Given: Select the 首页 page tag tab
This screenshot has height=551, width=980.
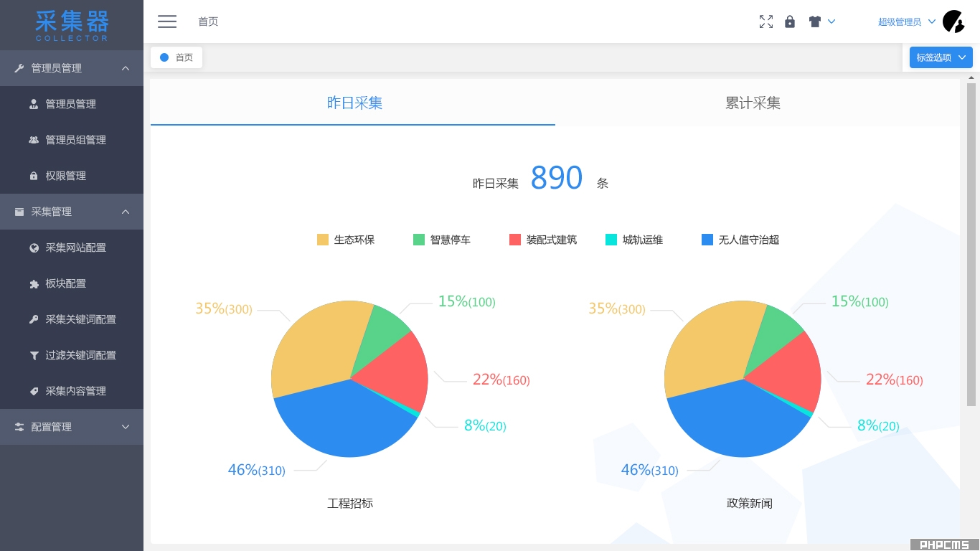Looking at the screenshot, I should pyautogui.click(x=176, y=57).
